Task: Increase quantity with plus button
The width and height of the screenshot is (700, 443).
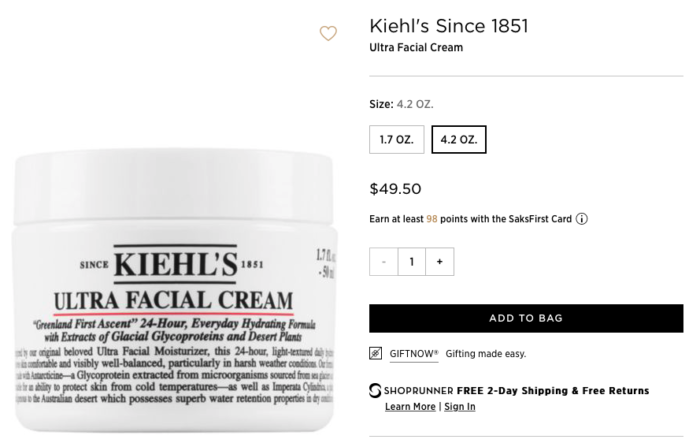Action: point(440,262)
